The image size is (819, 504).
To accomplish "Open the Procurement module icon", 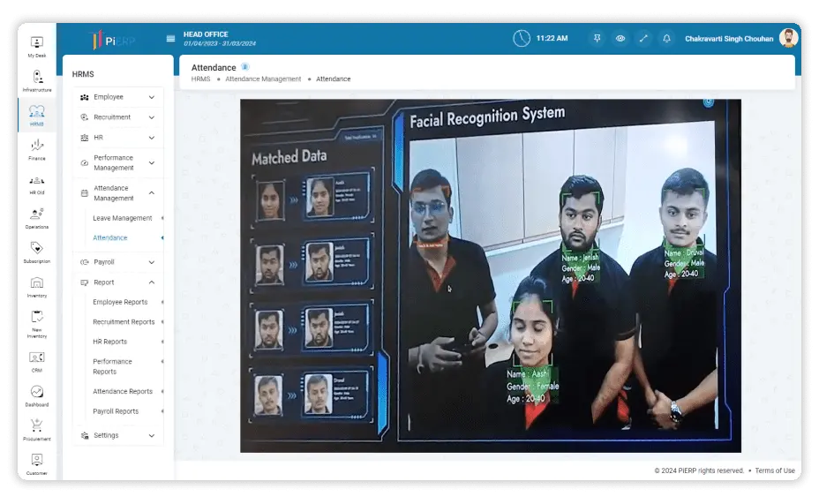I will [36, 431].
